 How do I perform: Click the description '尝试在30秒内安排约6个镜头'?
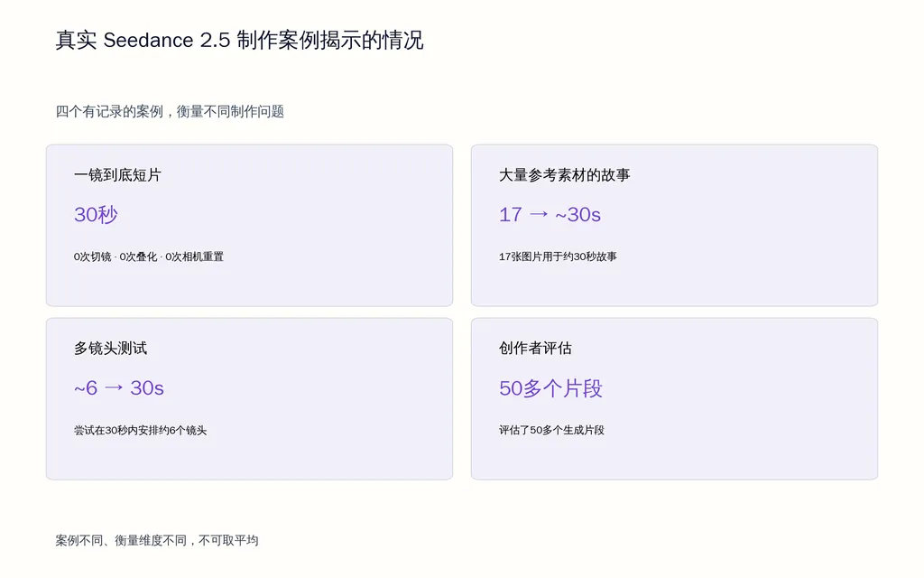pyautogui.click(x=140, y=430)
